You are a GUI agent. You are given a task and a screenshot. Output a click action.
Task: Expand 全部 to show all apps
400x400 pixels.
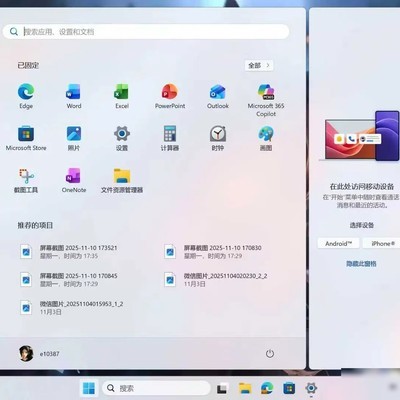tap(259, 66)
